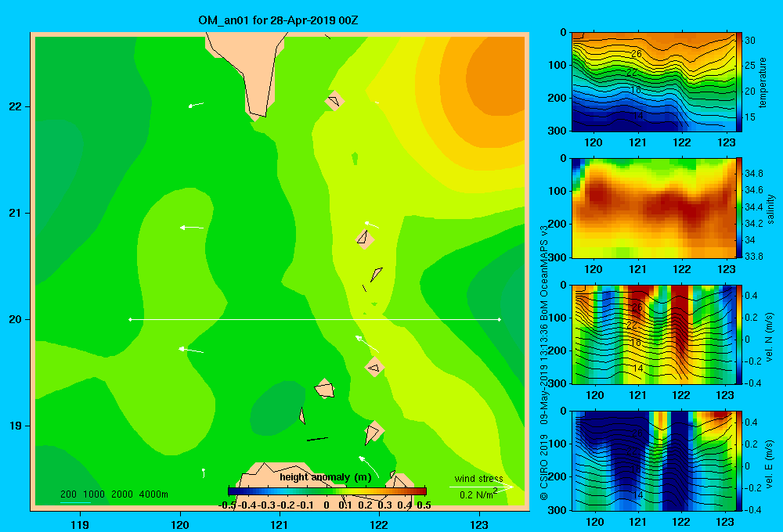This screenshot has height=532, width=783.
Task: Click latitude tick label 21 on the map
Action: pos(16,213)
